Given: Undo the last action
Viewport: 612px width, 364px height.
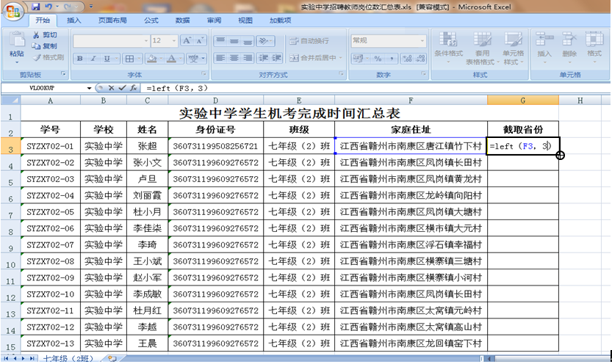Looking at the screenshot, I should click(48, 7).
